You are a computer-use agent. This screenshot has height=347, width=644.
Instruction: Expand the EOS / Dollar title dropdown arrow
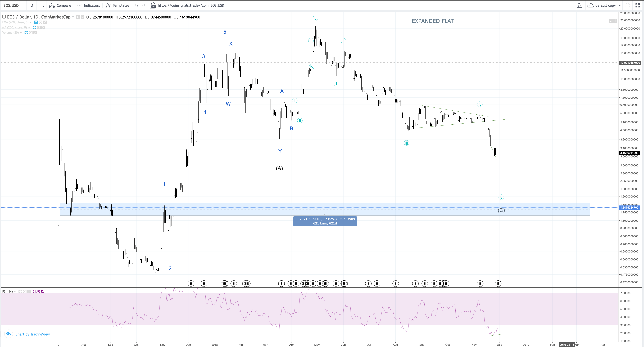73,17
